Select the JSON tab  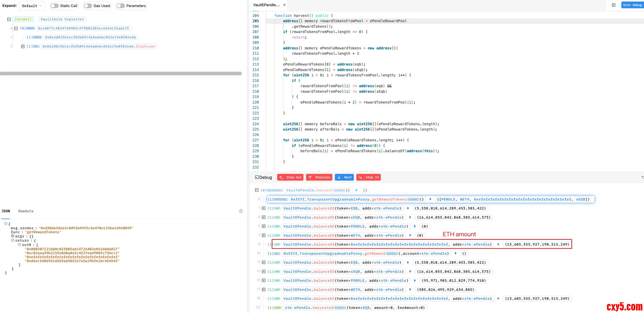click(x=6, y=211)
